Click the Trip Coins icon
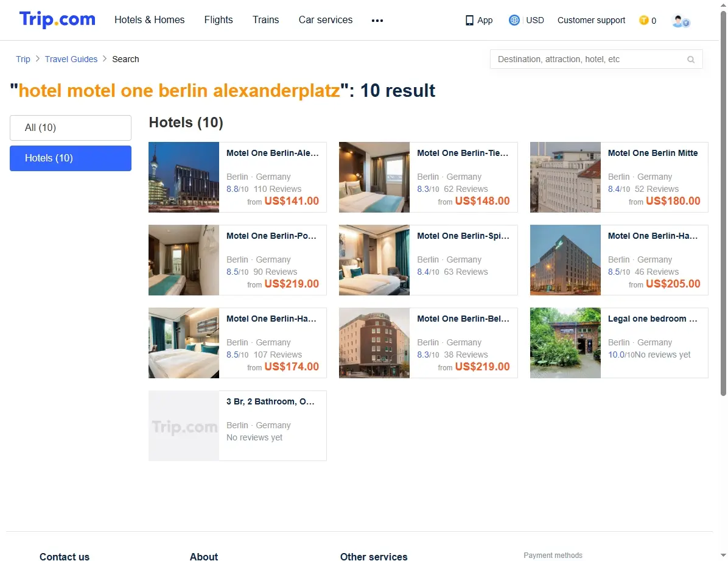Image resolution: width=728 pixels, height=561 pixels. [643, 20]
